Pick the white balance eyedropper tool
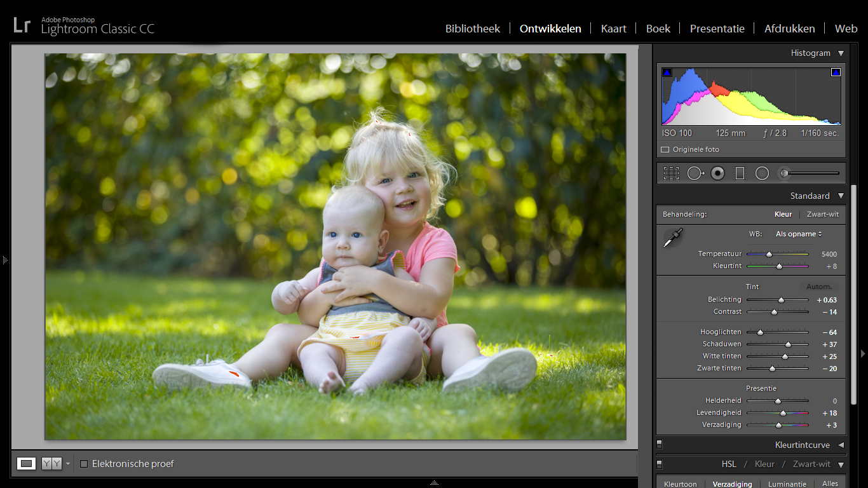The width and height of the screenshot is (868, 488). point(673,238)
